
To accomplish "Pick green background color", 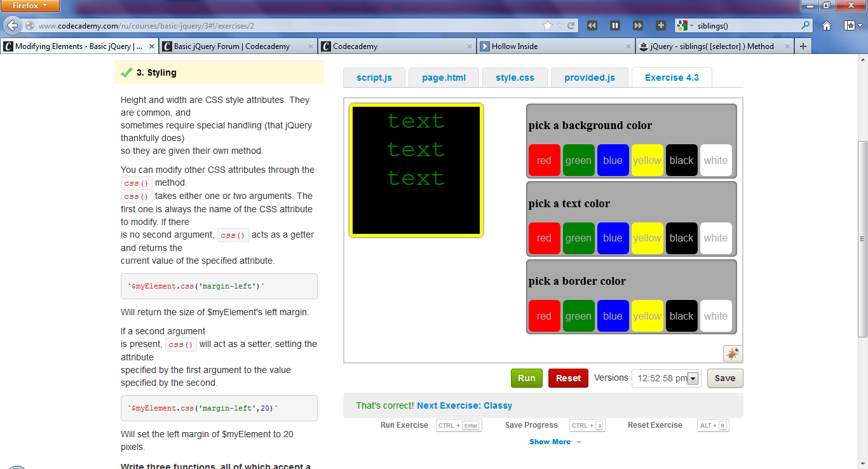I will point(579,160).
